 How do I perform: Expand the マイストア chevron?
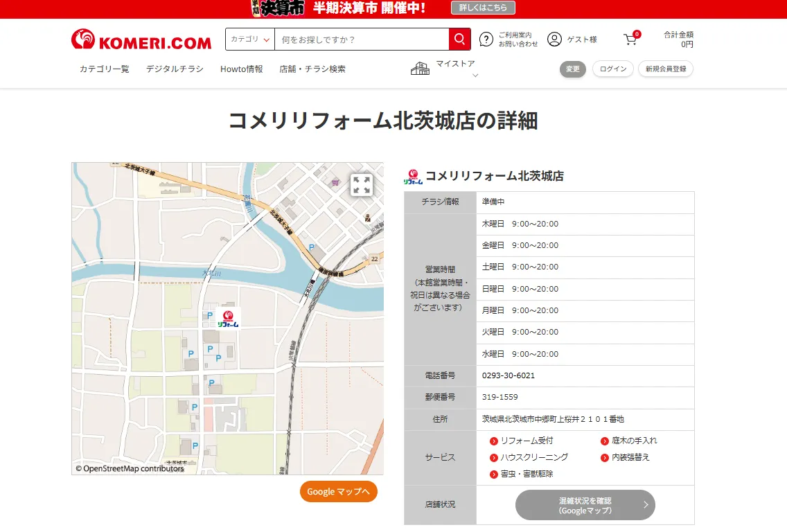click(475, 76)
